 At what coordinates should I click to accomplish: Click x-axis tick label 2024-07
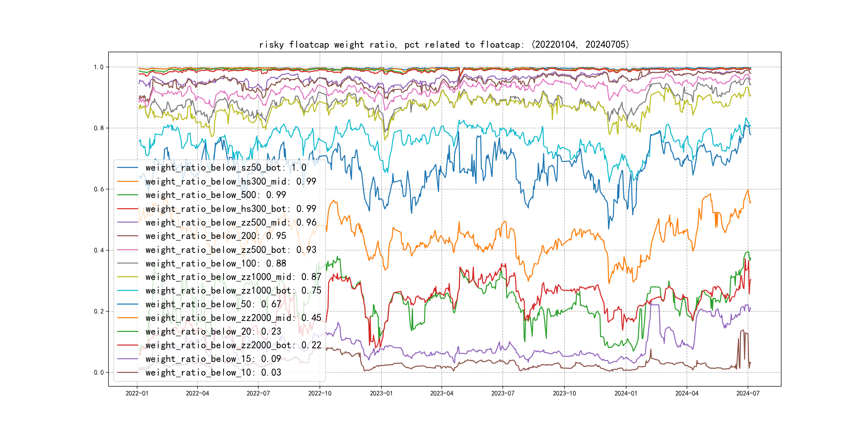(x=748, y=393)
